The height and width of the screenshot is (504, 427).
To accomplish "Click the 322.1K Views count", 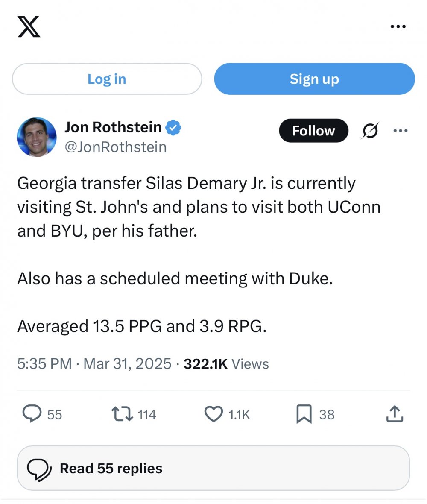I will [x=226, y=364].
